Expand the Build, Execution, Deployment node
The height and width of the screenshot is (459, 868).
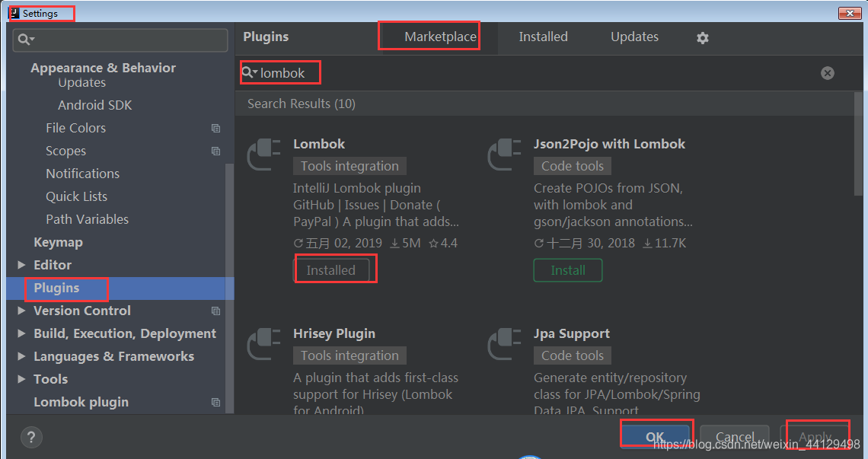click(21, 333)
